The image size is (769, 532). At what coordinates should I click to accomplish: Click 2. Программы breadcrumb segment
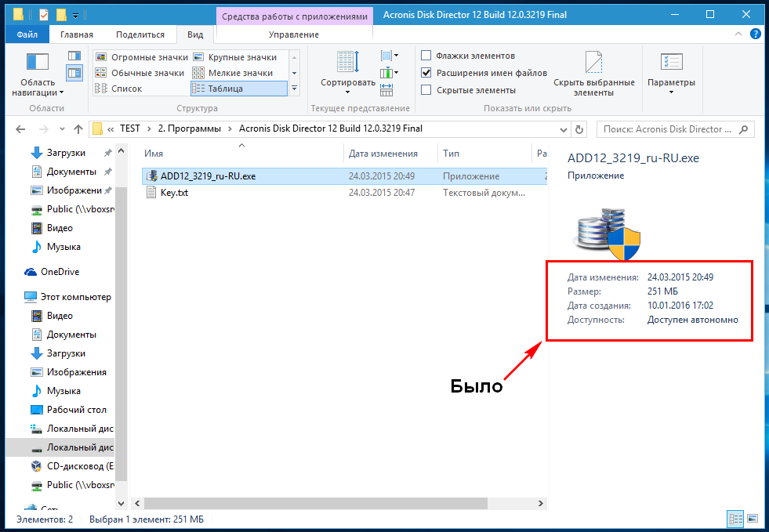(189, 128)
